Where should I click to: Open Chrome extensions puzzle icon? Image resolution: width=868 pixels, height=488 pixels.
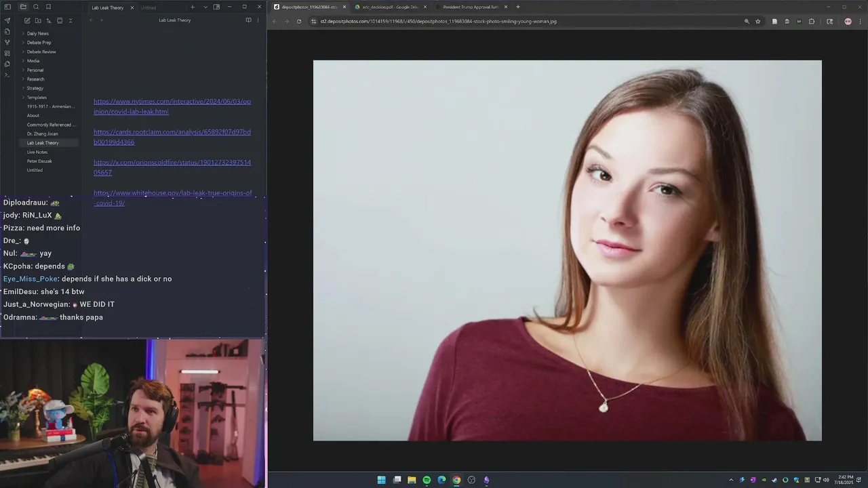[812, 21]
